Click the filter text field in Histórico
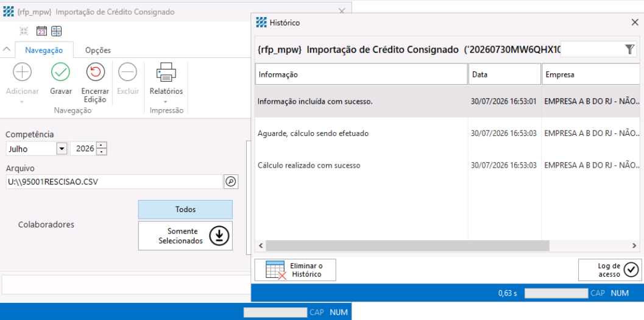This screenshot has width=644, height=320. (x=592, y=50)
